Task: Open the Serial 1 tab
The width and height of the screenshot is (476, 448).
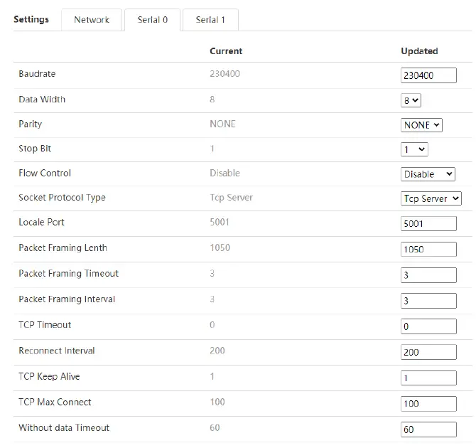Action: (210, 20)
